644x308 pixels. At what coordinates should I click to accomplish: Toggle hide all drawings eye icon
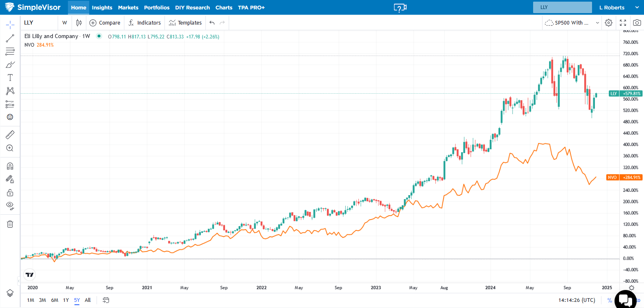(10, 205)
